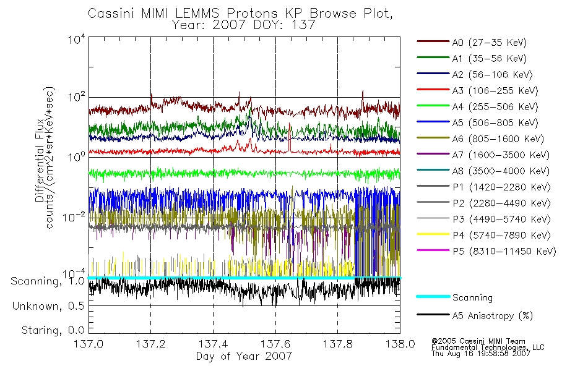Viewport: 588px width, 371px height.
Task: Click the blue A5 legend line
Action: [x=433, y=122]
